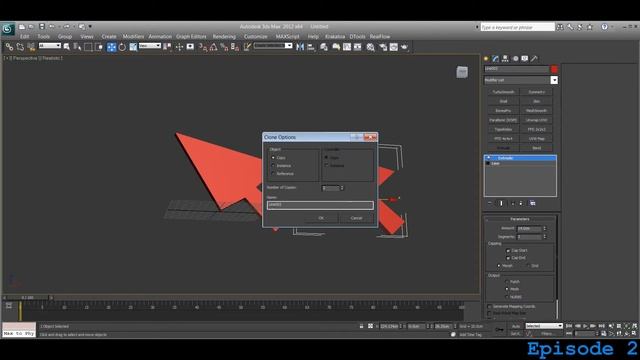Open the Edit menu
640x360 pixels.
point(24,37)
